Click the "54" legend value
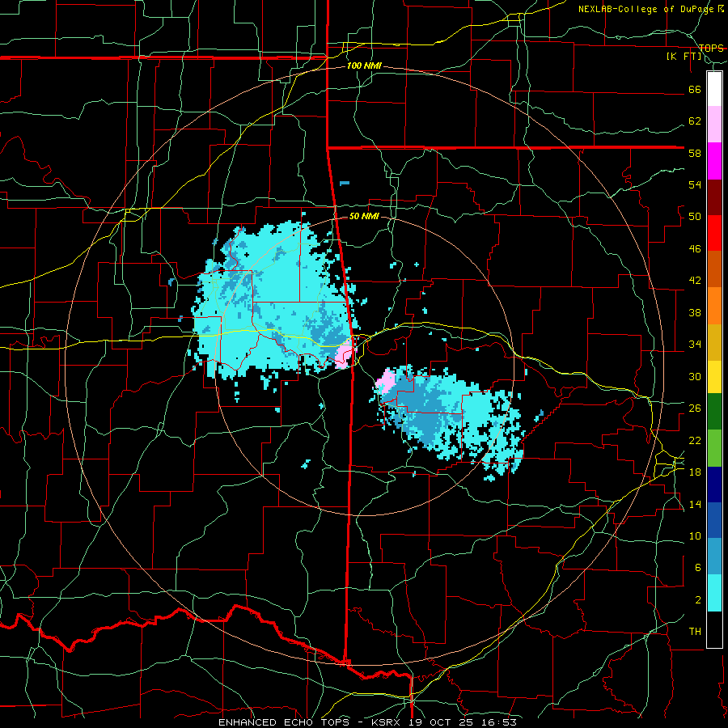The image size is (728, 728). [695, 184]
